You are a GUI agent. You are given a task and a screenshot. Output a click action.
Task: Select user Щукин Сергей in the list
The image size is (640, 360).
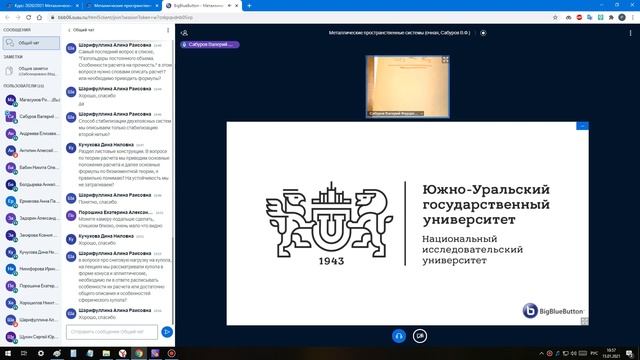32,337
